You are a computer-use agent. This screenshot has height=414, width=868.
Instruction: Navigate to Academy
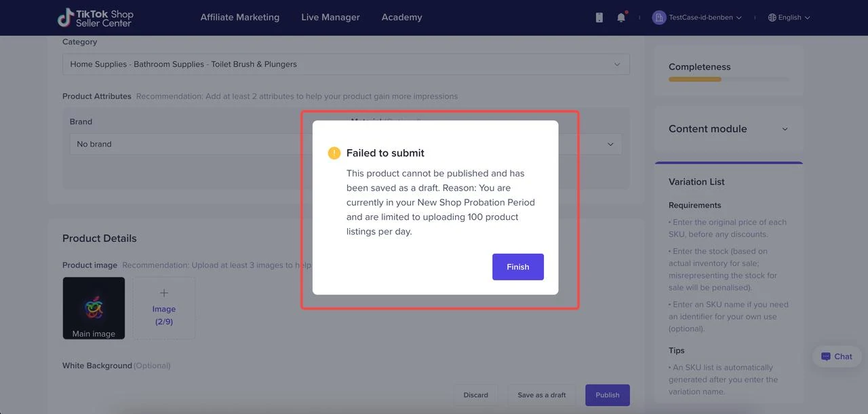click(x=401, y=18)
